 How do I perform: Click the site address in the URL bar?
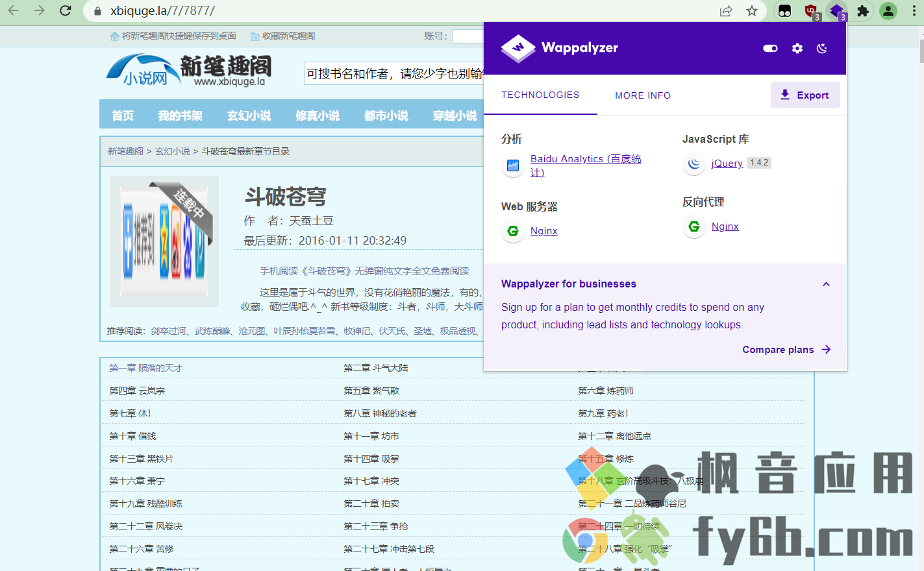click(x=163, y=11)
